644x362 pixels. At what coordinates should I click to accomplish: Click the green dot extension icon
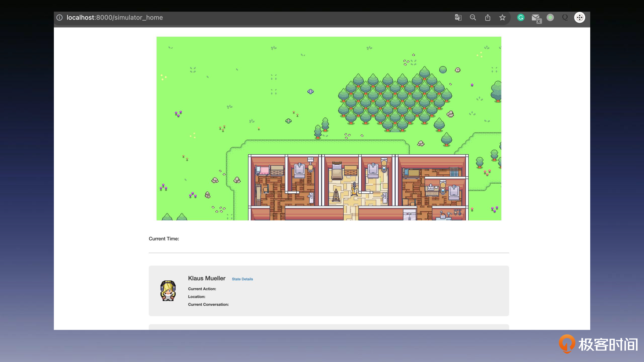550,18
